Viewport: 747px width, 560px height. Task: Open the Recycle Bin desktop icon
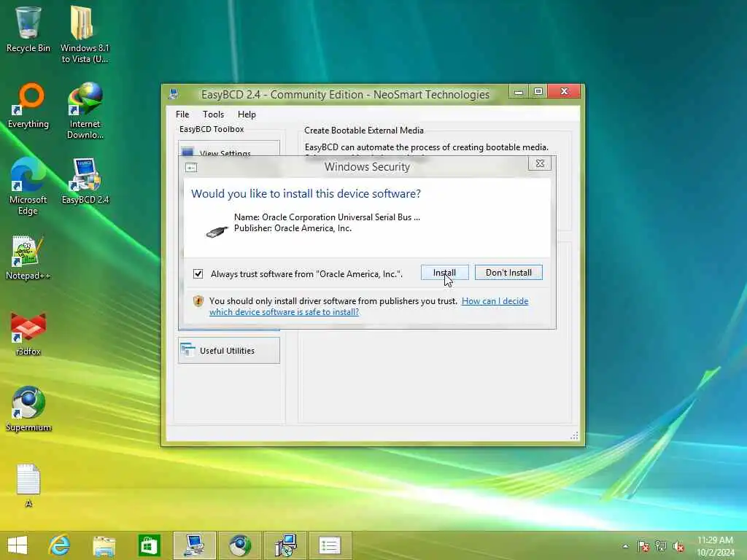click(28, 29)
